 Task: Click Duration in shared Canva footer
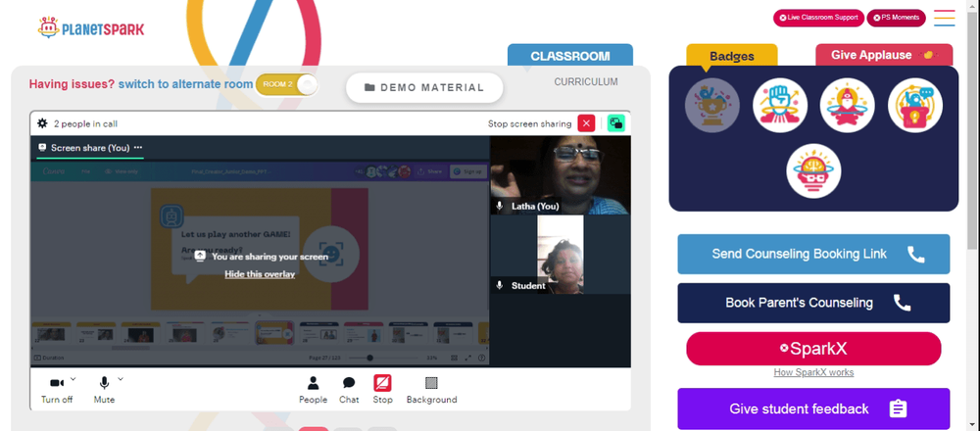[x=49, y=358]
